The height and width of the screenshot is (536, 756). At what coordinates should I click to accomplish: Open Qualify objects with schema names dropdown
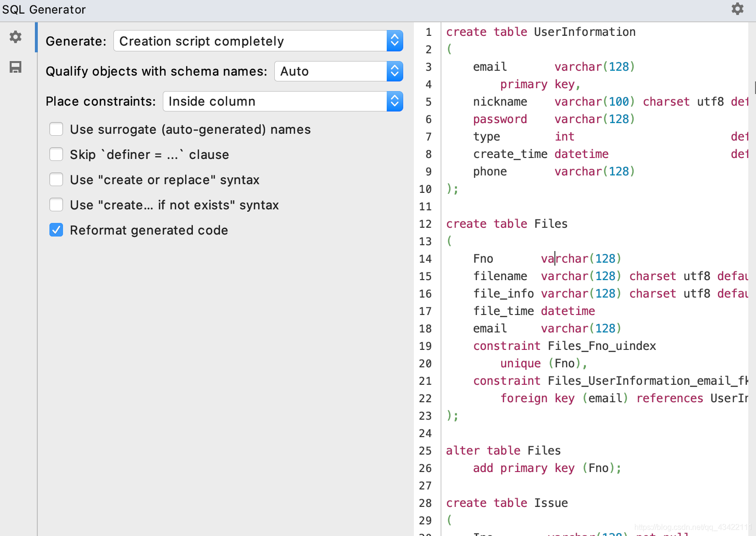[339, 71]
